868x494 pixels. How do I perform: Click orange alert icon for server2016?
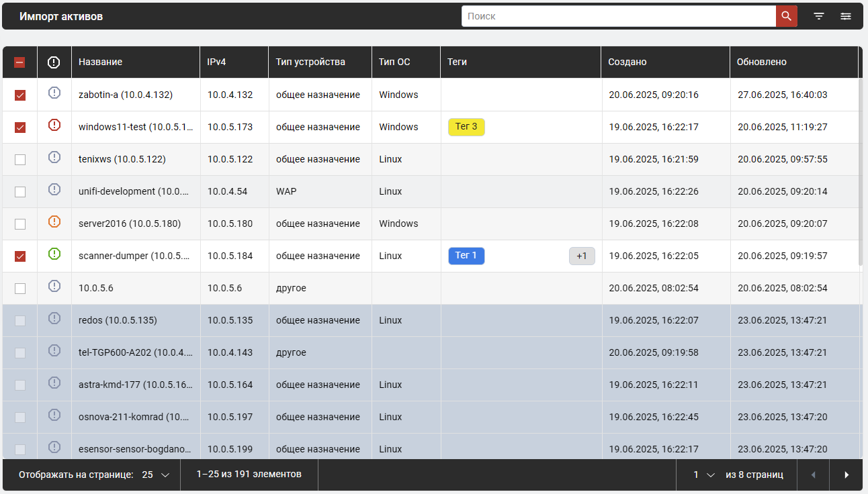tap(54, 221)
